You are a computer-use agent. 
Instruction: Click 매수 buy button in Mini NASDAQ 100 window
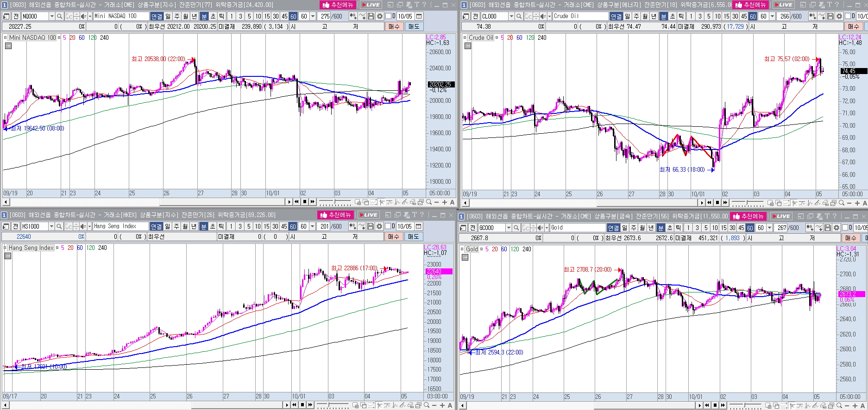coord(394,26)
